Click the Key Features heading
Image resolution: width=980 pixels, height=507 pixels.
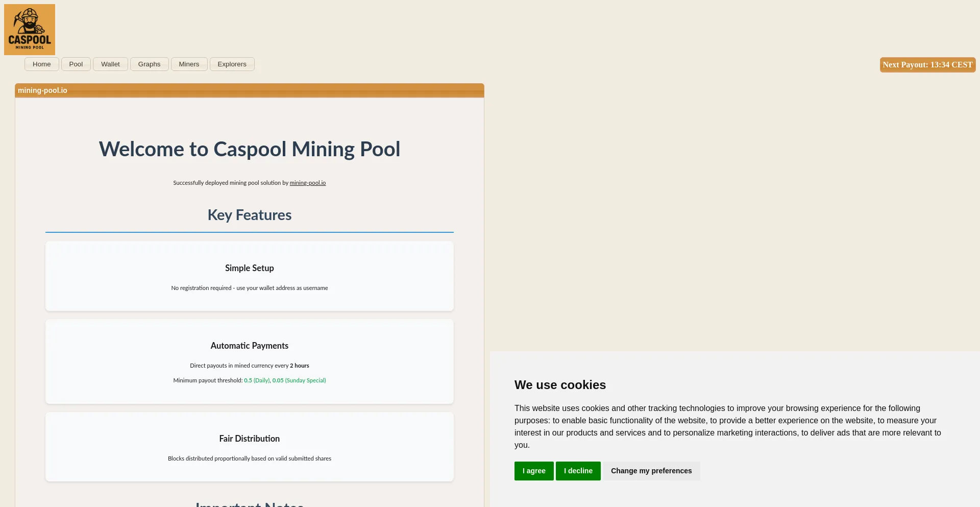pyautogui.click(x=249, y=215)
